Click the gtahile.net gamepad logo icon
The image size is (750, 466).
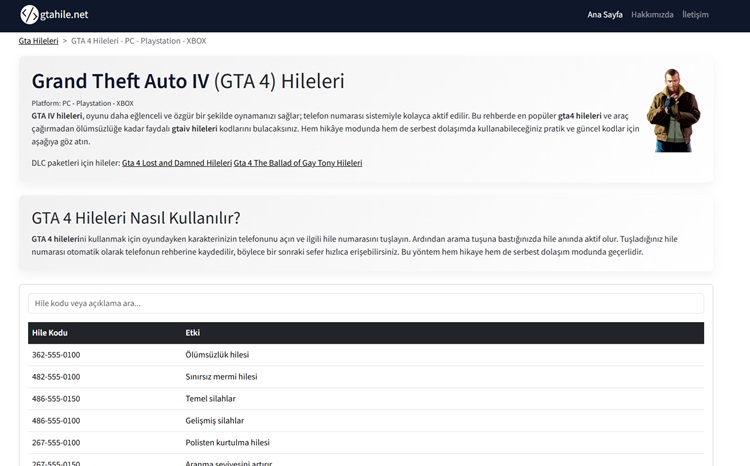30,15
